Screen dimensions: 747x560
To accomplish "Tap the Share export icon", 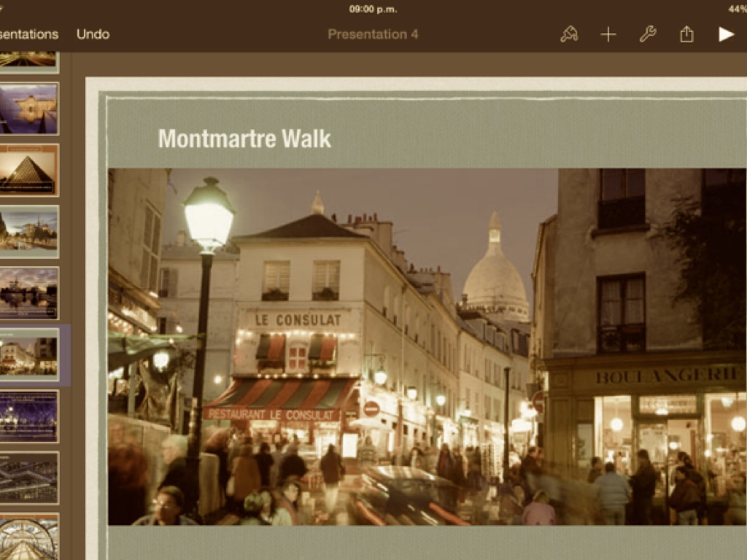I will (686, 34).
